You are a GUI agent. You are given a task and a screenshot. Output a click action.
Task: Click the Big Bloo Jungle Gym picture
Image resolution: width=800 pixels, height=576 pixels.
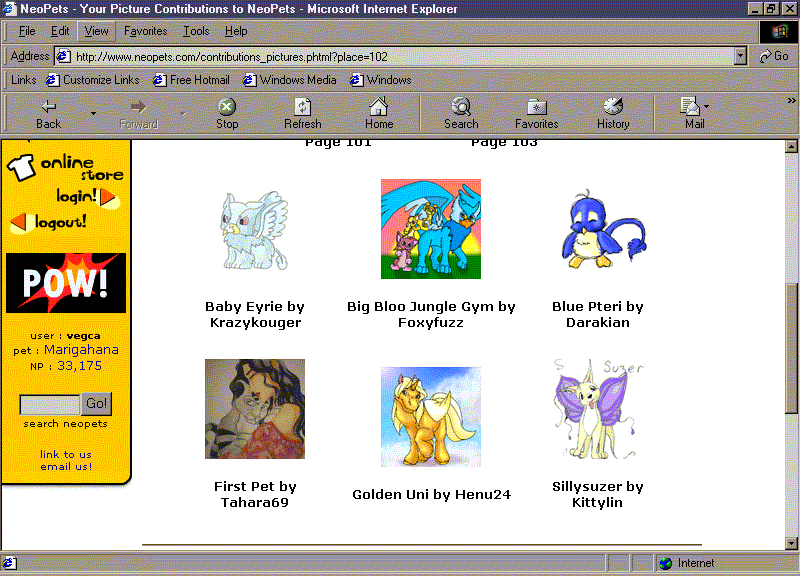(x=431, y=229)
